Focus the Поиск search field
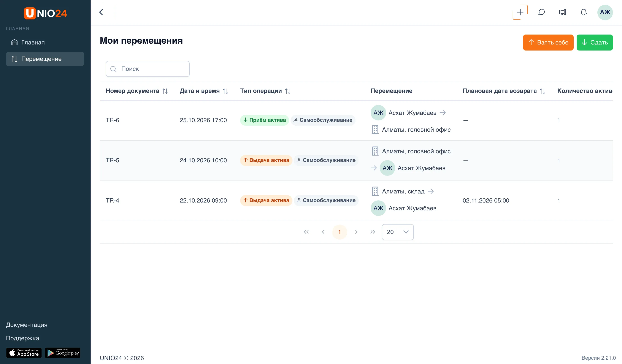Image resolution: width=622 pixels, height=364 pixels. (x=148, y=69)
